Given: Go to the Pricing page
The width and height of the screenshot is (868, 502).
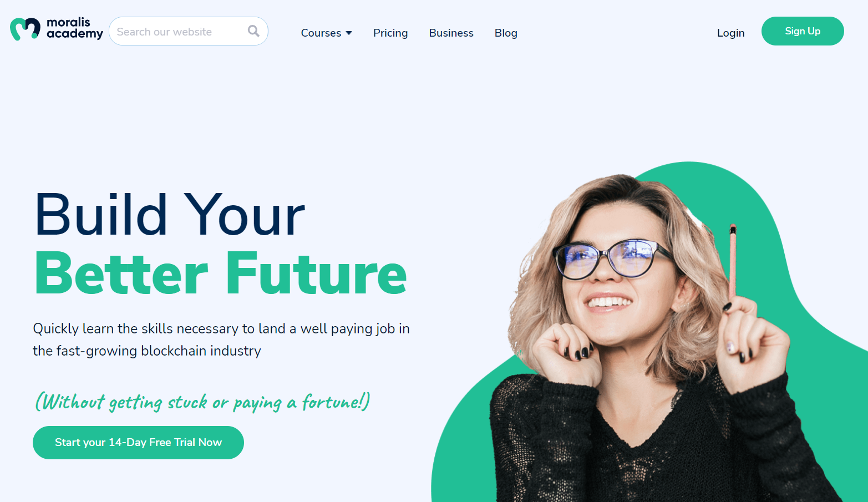Looking at the screenshot, I should click(x=390, y=33).
